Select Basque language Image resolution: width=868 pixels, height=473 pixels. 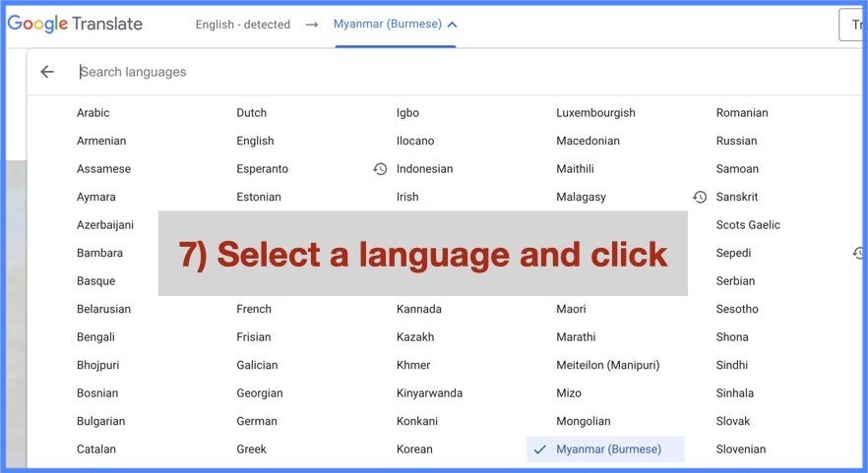(x=95, y=281)
